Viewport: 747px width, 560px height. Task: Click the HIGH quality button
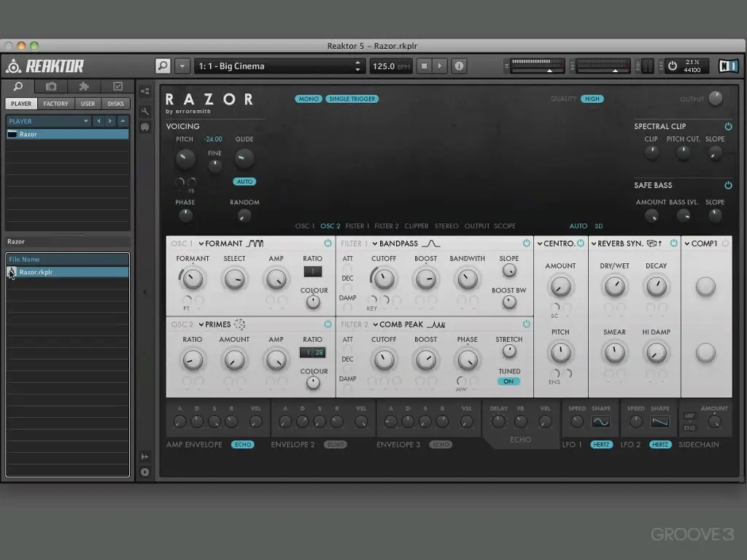pyautogui.click(x=592, y=99)
